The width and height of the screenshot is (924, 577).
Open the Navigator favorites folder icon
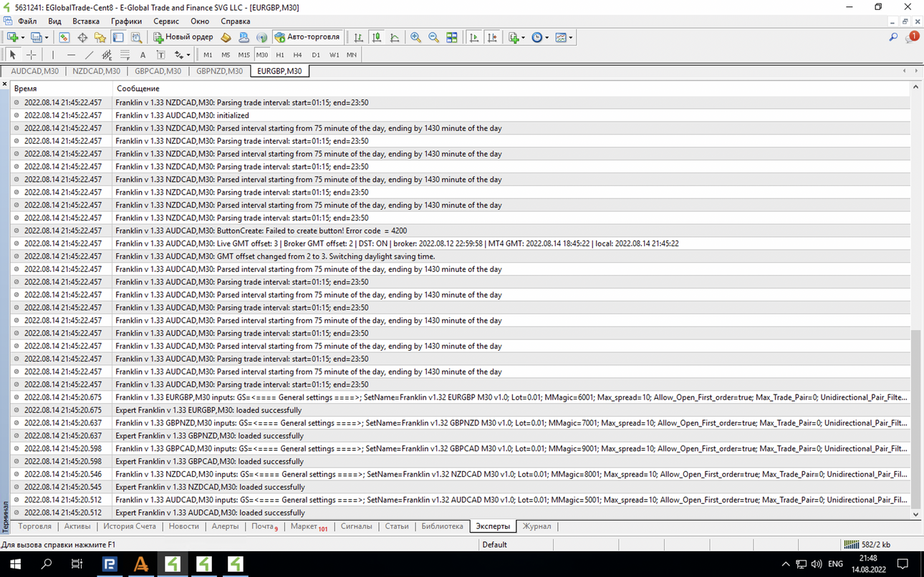click(100, 37)
